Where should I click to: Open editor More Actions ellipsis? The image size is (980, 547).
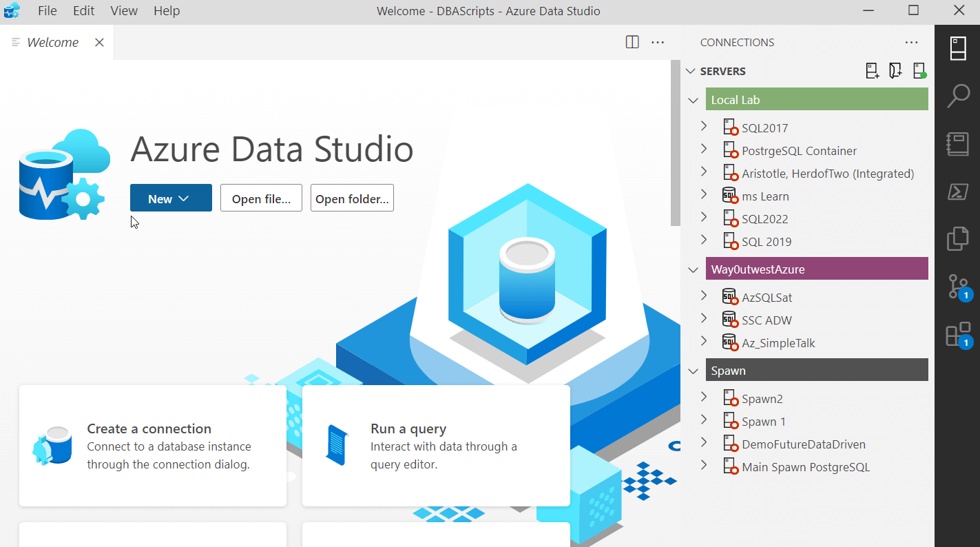[x=658, y=43]
